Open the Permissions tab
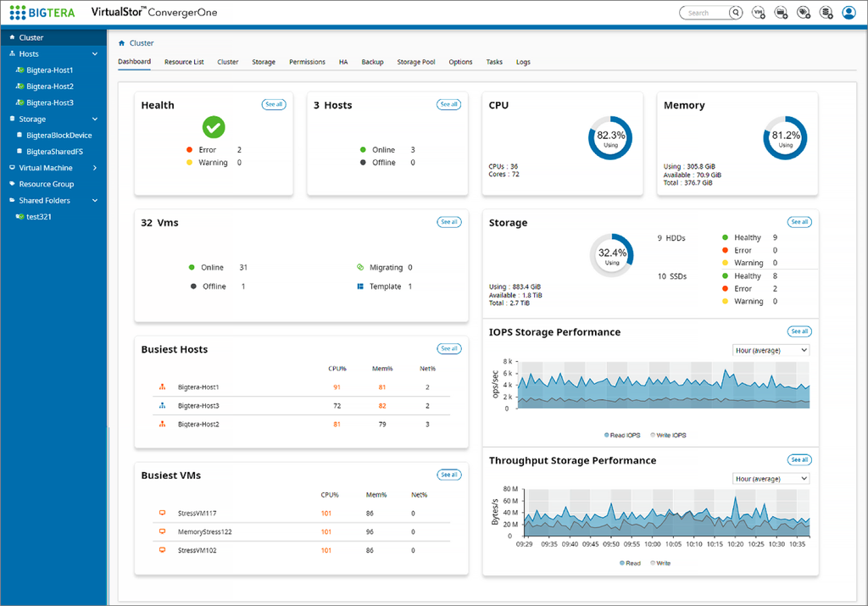The height and width of the screenshot is (606, 868). click(x=307, y=62)
